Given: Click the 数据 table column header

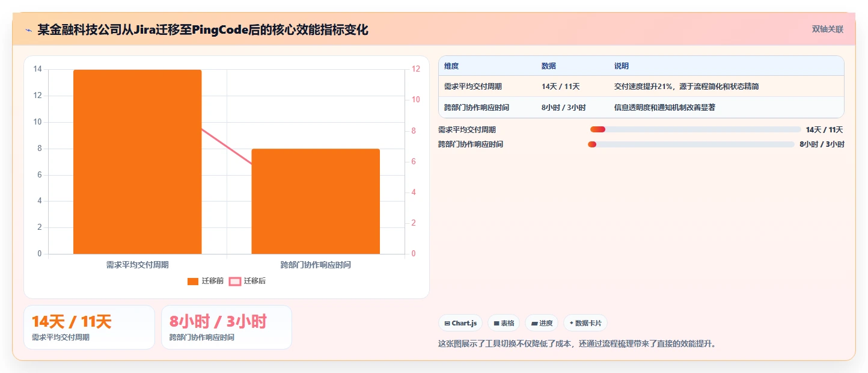Looking at the screenshot, I should 549,66.
